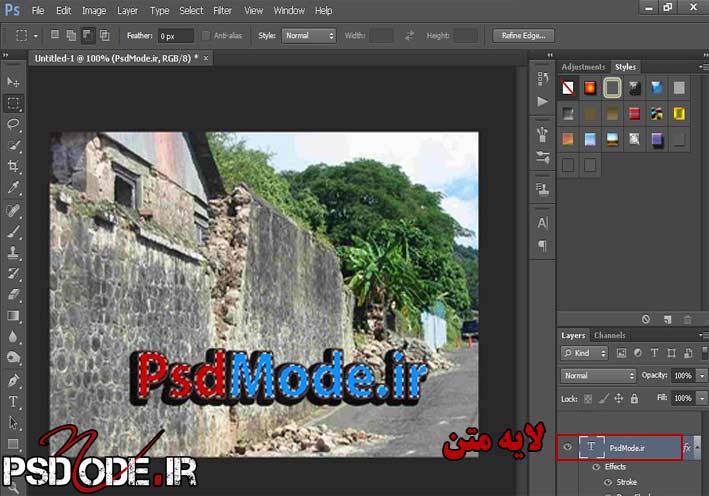Click the Intersect with Selection icon
The image size is (709, 496).
(x=104, y=35)
